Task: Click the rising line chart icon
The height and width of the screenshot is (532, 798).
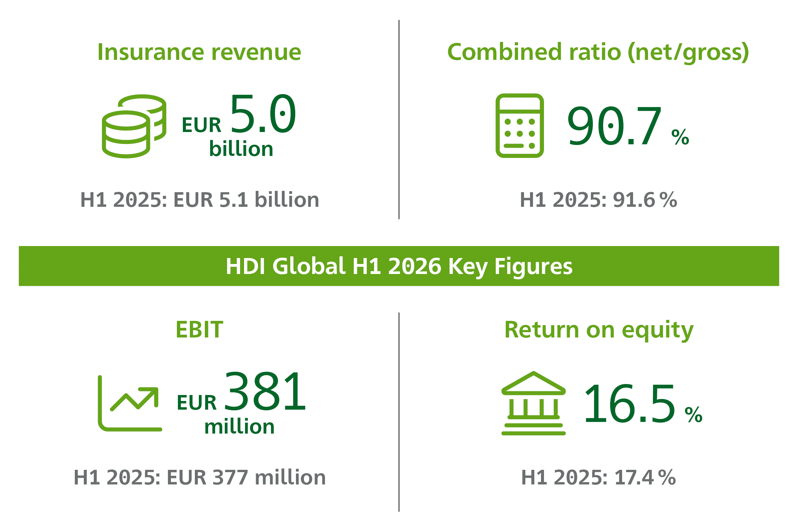Action: tap(130, 403)
